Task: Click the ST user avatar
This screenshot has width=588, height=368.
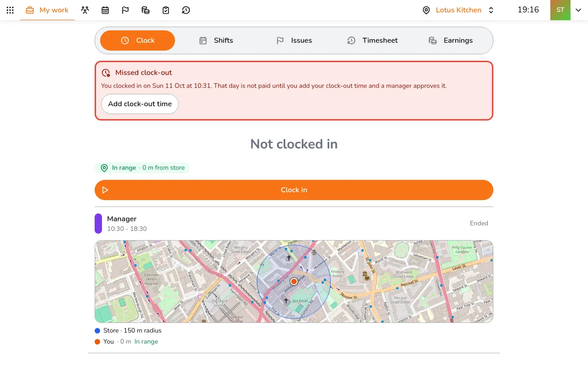Action: [x=560, y=10]
